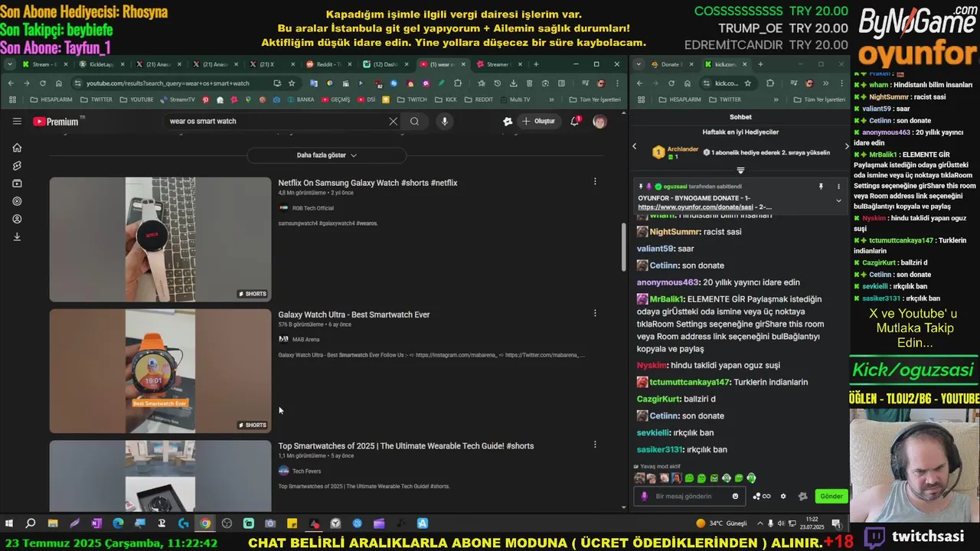The width and height of the screenshot is (980, 551).
Task: Expand the system tray hidden icons
Action: pos(759,523)
